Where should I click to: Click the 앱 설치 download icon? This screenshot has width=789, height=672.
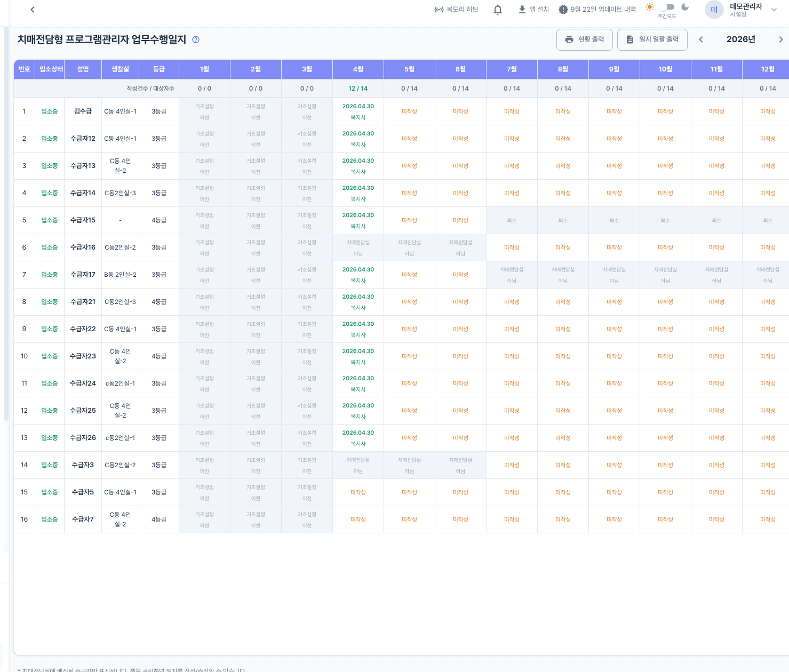(x=522, y=10)
